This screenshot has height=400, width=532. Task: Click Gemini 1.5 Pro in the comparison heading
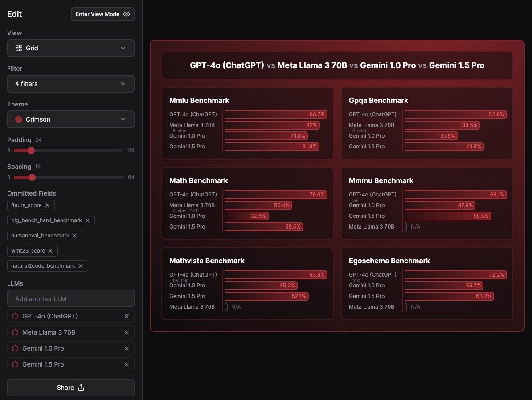(x=456, y=65)
